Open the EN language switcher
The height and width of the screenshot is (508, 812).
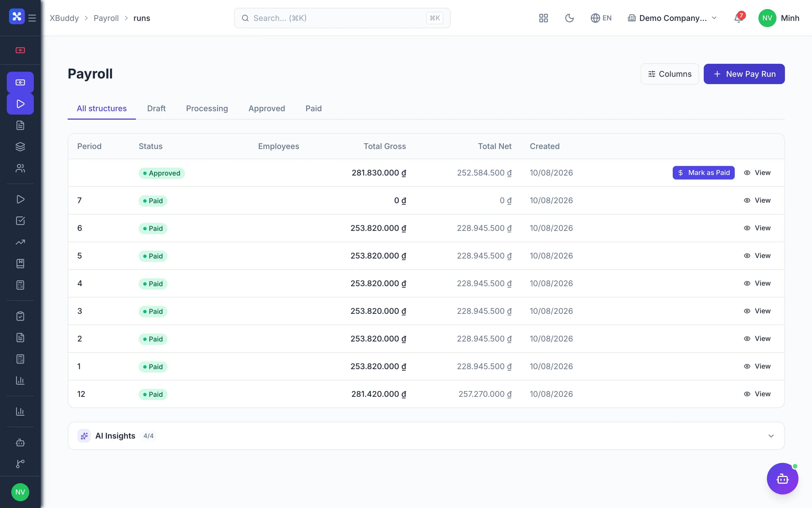pyautogui.click(x=601, y=18)
